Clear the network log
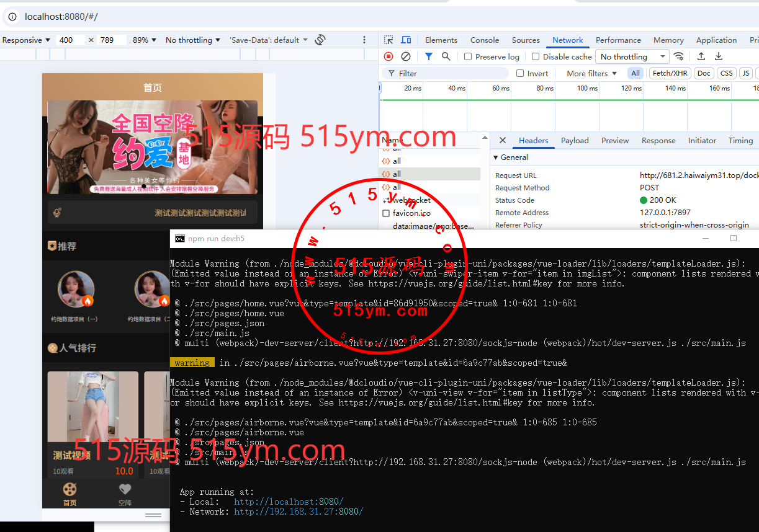The height and width of the screenshot is (532, 759). pos(406,56)
